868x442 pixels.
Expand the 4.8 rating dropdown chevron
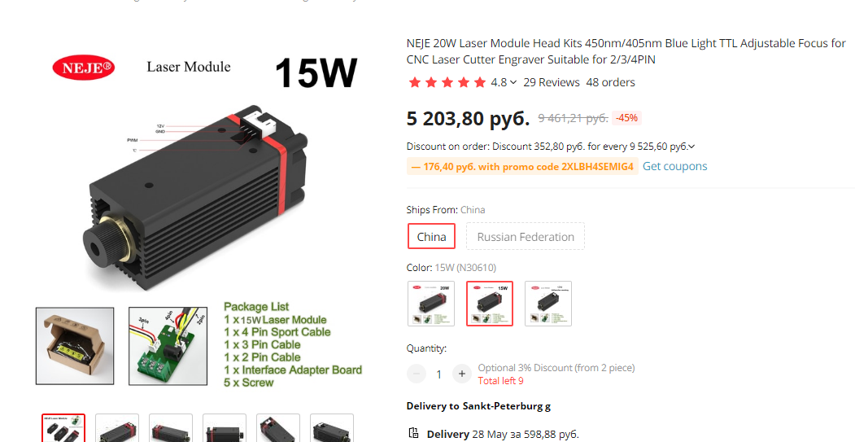[513, 82]
